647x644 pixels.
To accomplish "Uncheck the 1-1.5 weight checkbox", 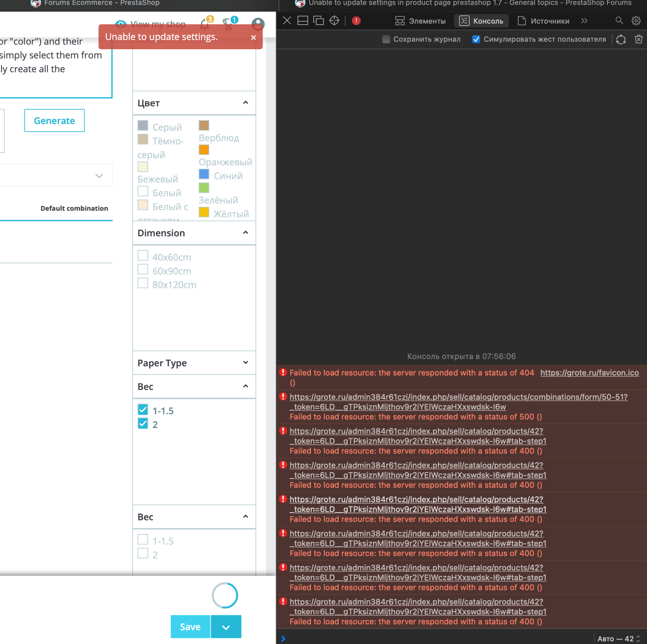I will coord(143,410).
